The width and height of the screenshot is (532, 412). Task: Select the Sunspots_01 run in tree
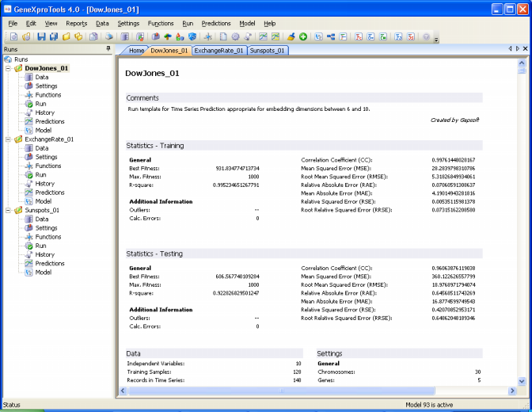click(42, 210)
